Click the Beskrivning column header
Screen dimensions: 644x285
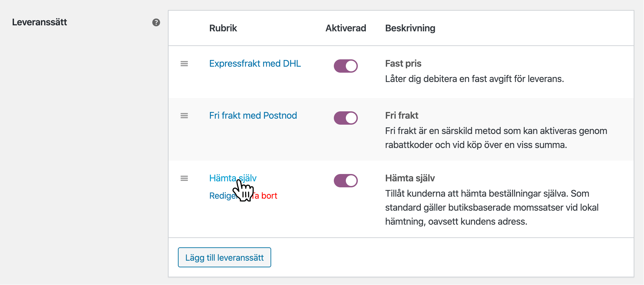coord(410,28)
